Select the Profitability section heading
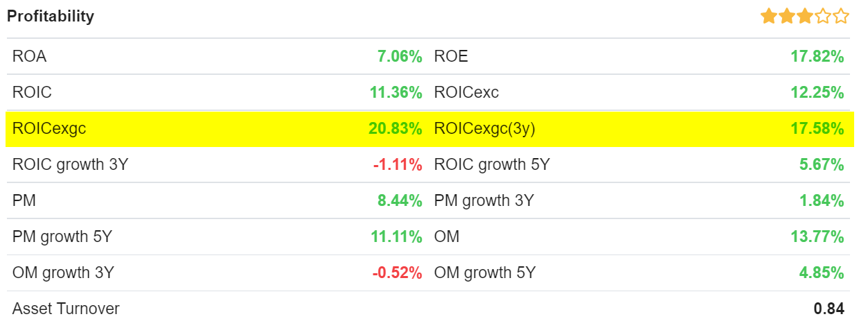This screenshot has height=328, width=868. point(51,17)
